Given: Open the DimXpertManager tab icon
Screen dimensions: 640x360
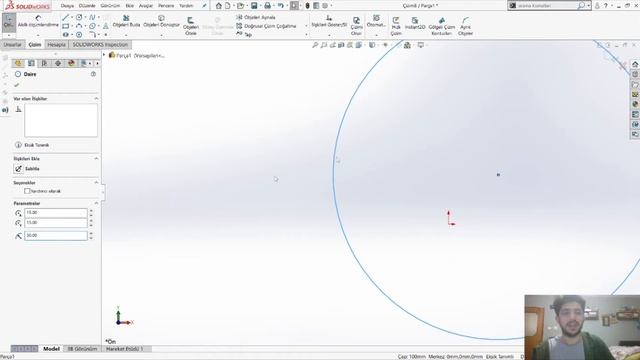Looking at the screenshot, I should [58, 63].
